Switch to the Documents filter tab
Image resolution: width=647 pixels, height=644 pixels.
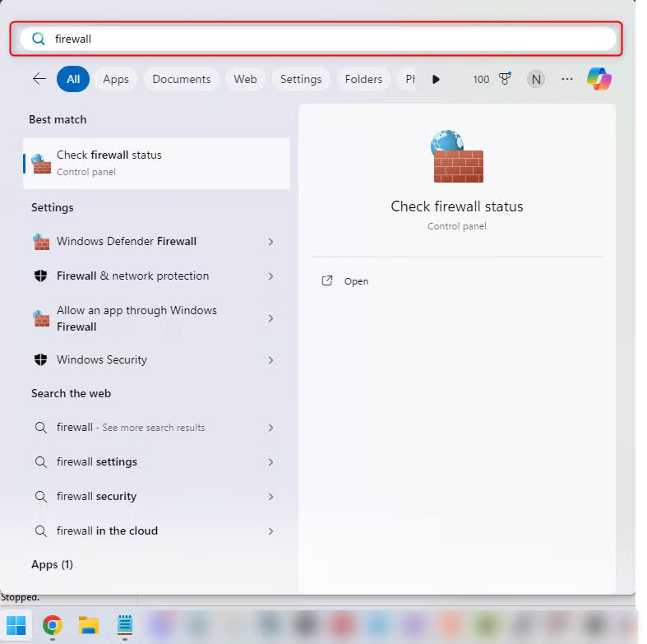(182, 79)
